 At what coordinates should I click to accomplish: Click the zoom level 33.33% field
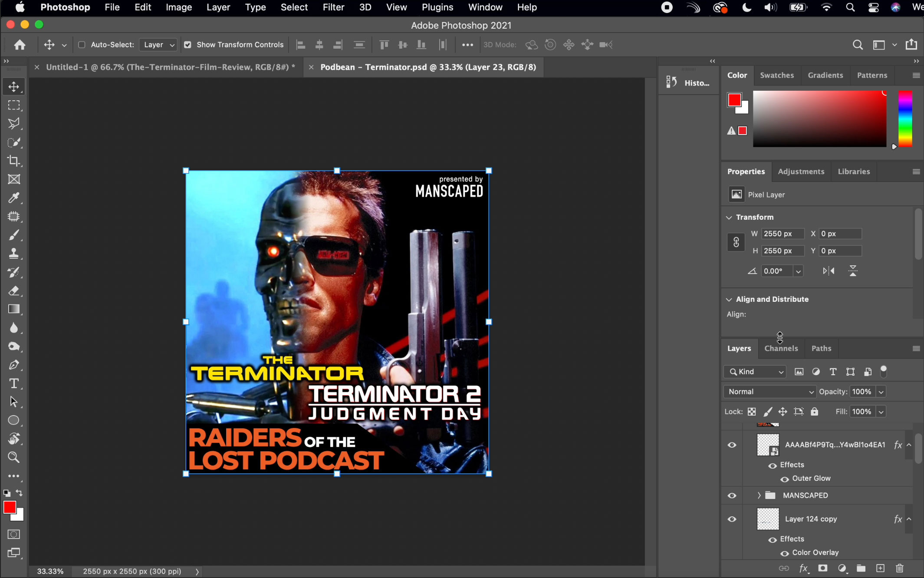click(x=50, y=571)
